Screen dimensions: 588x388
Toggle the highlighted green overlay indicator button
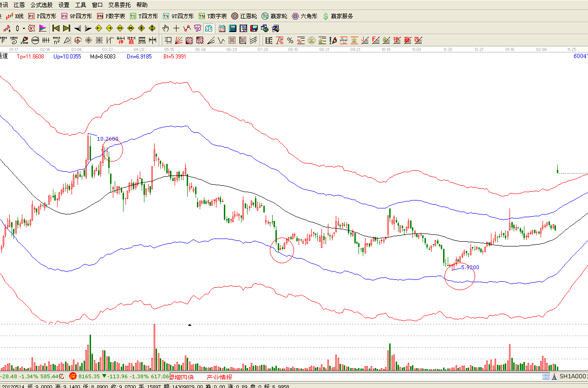(209, 28)
